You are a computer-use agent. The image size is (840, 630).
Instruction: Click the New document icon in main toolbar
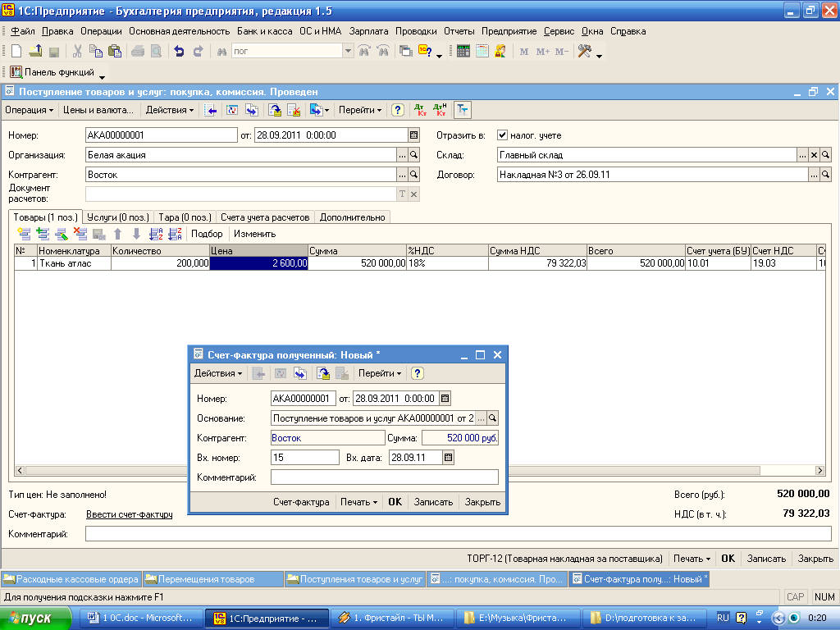pos(16,51)
